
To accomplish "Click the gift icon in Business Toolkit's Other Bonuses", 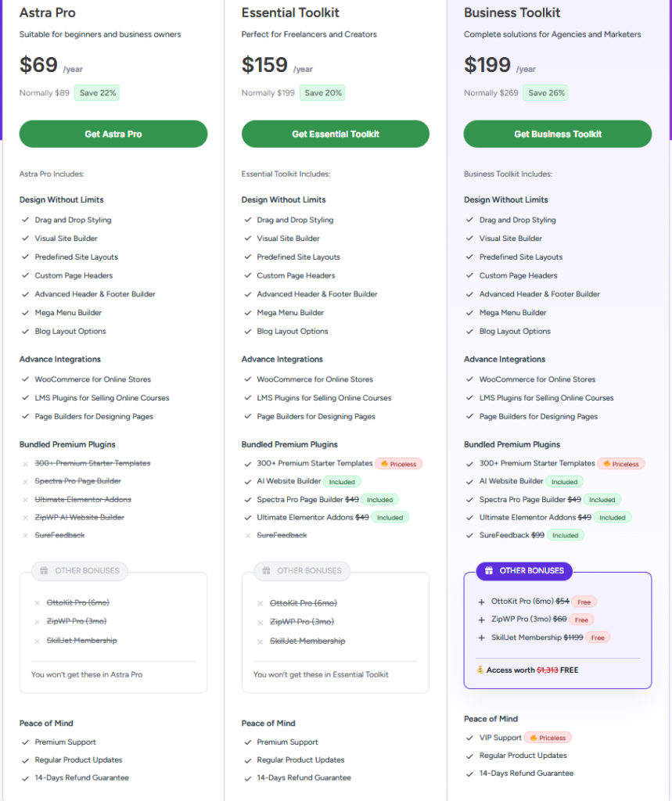I will 489,571.
